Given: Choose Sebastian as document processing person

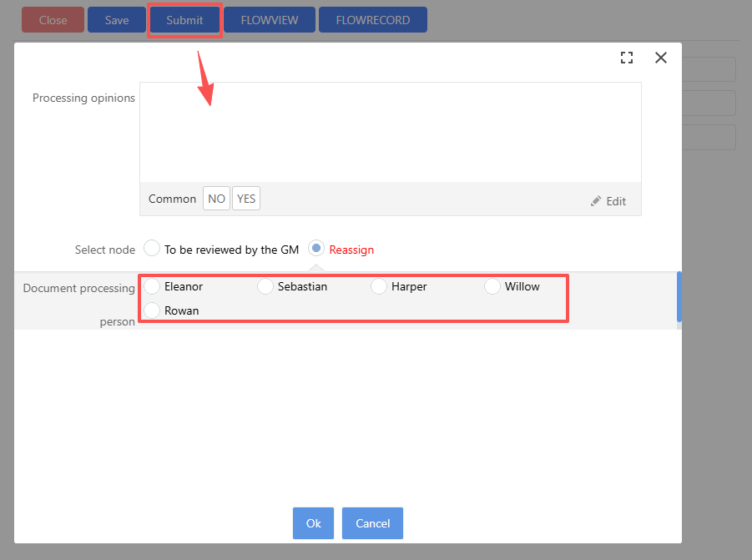Looking at the screenshot, I should pos(265,286).
